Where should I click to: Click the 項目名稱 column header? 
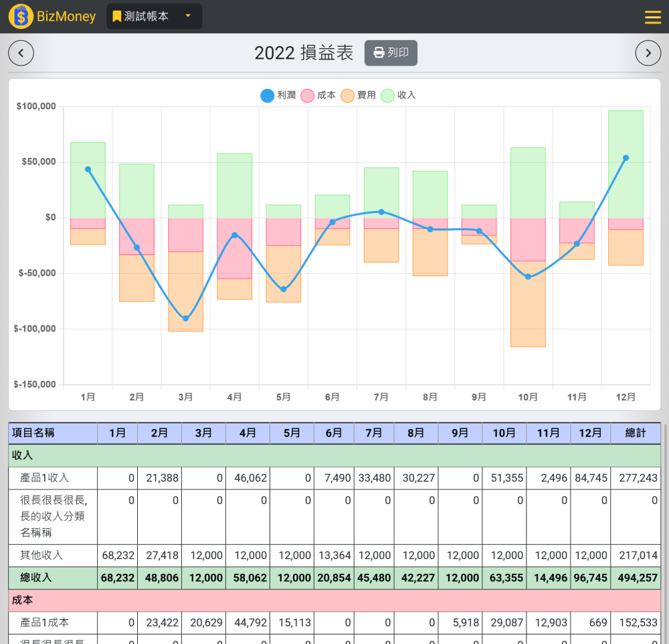53,433
